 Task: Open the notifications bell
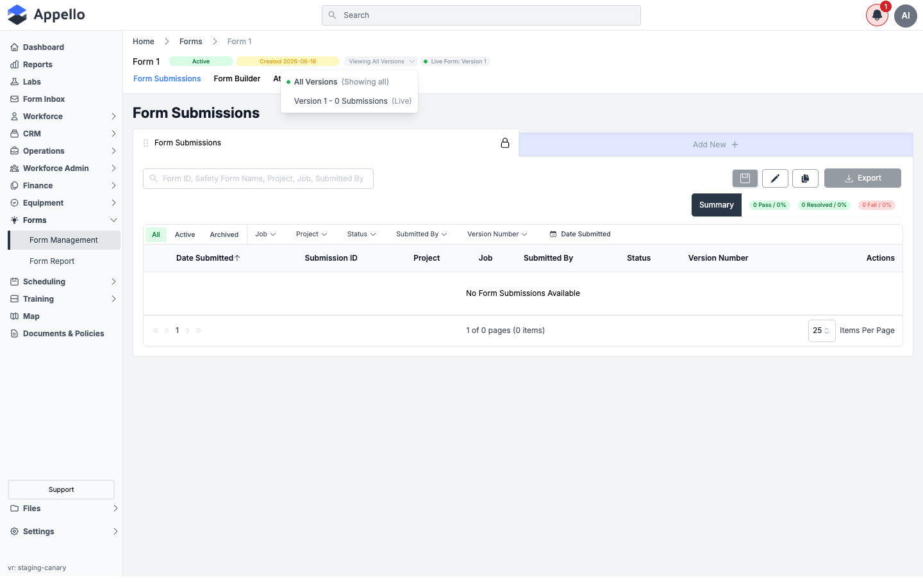coord(877,15)
